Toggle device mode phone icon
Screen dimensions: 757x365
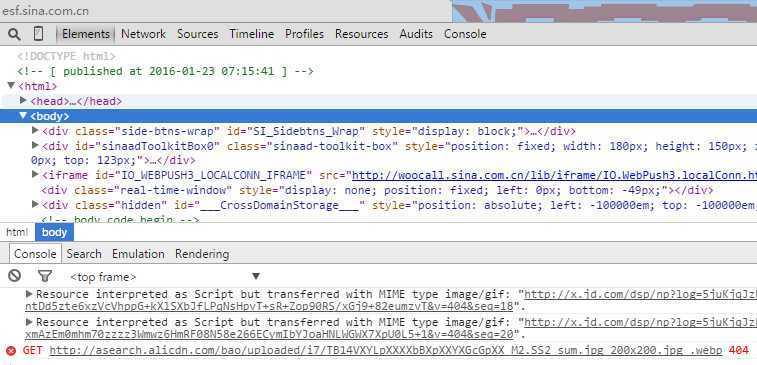(39, 34)
